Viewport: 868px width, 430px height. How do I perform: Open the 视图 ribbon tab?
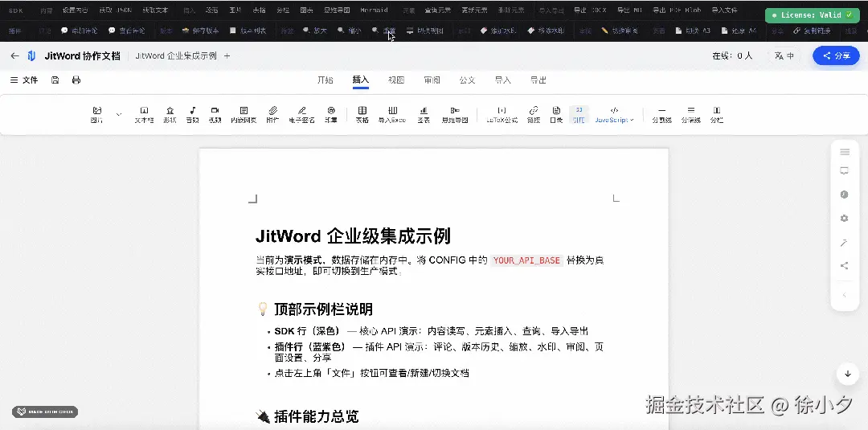pos(396,80)
